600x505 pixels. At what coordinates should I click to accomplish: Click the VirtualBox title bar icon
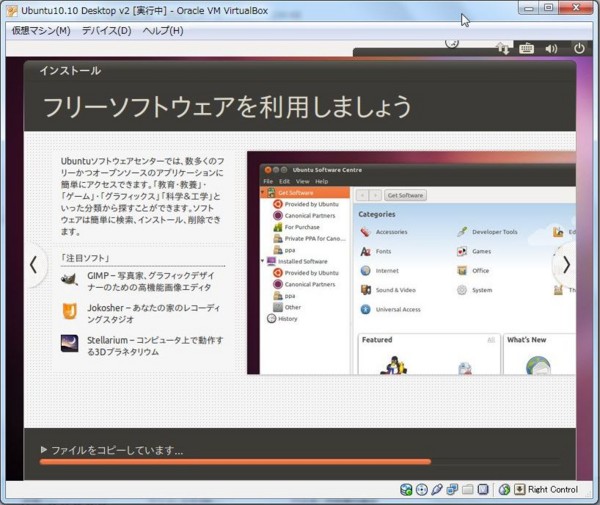click(x=12, y=11)
